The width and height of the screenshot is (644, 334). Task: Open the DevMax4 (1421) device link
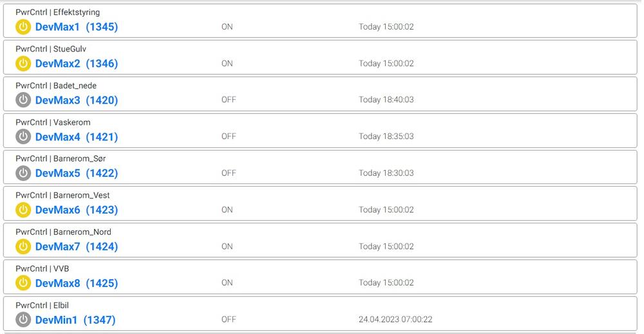(x=76, y=136)
